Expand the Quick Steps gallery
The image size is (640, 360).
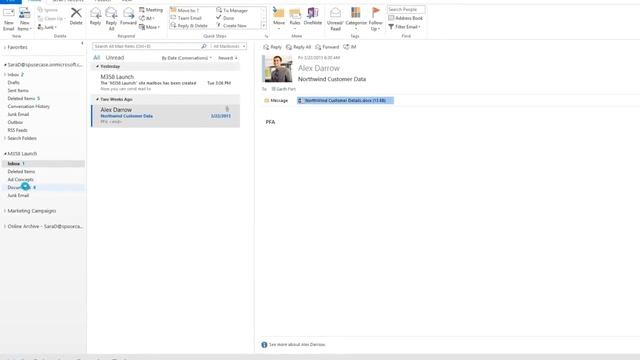pyautogui.click(x=264, y=26)
